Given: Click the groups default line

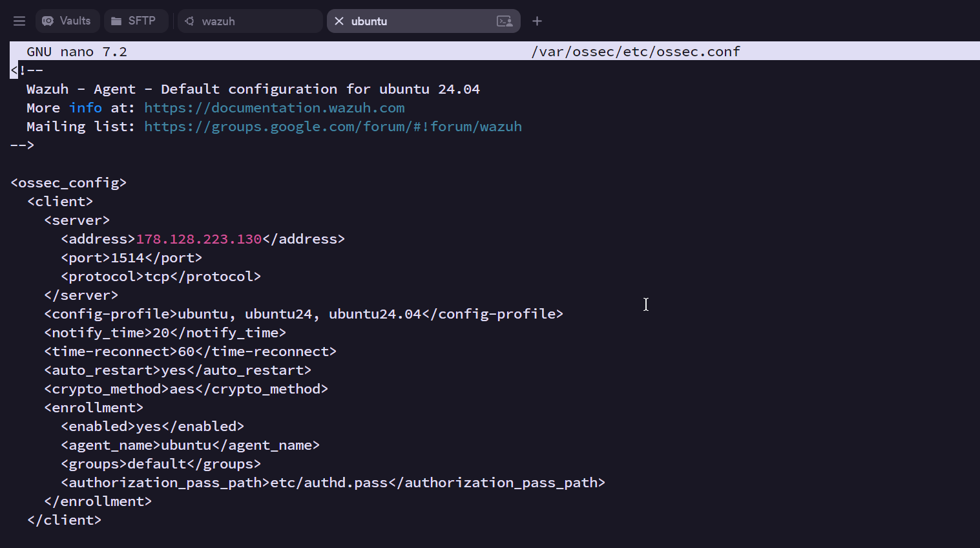Looking at the screenshot, I should point(161,464).
